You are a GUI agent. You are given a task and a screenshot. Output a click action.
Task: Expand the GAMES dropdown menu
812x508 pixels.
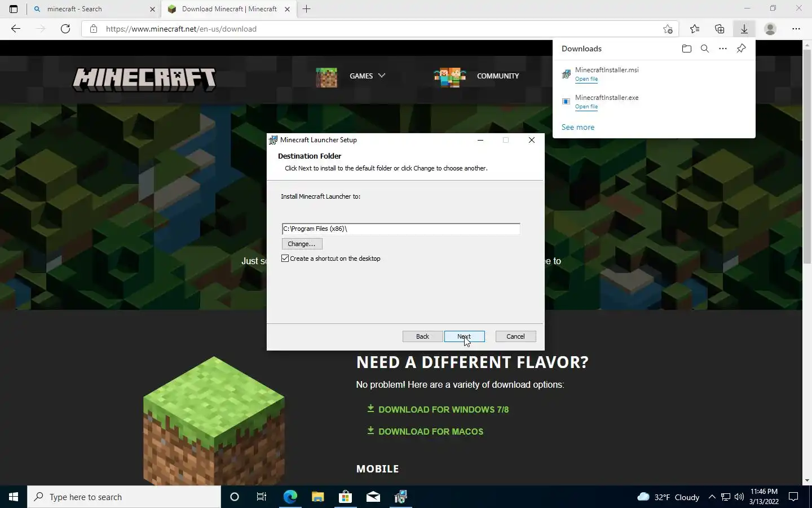367,76
